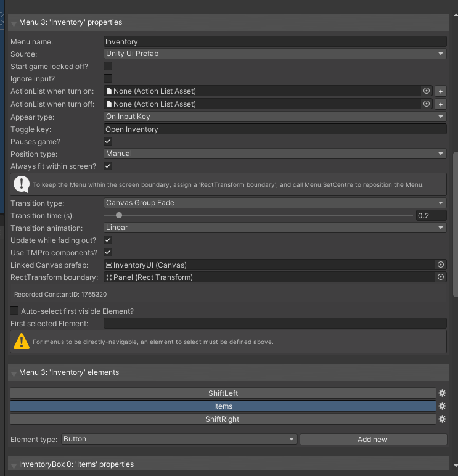
Task: Toggle Ignore input checkbox
Action: click(108, 79)
